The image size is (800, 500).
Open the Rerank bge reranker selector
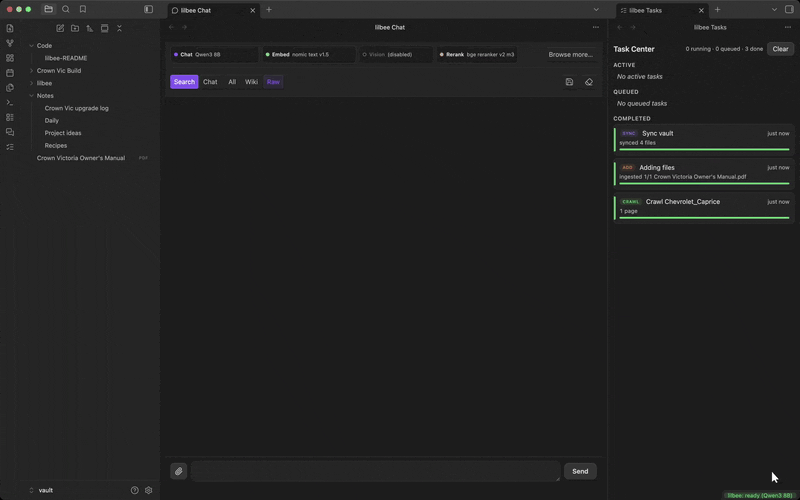[x=477, y=55]
